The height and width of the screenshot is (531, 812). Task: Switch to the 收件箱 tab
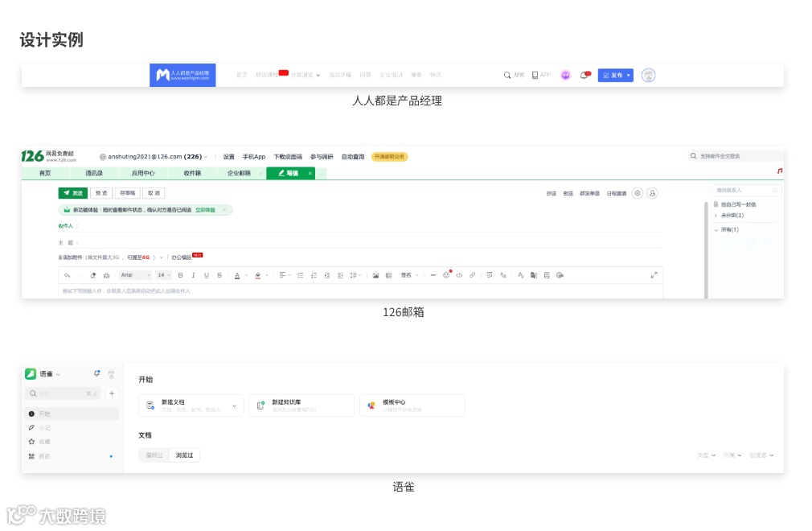click(x=192, y=173)
